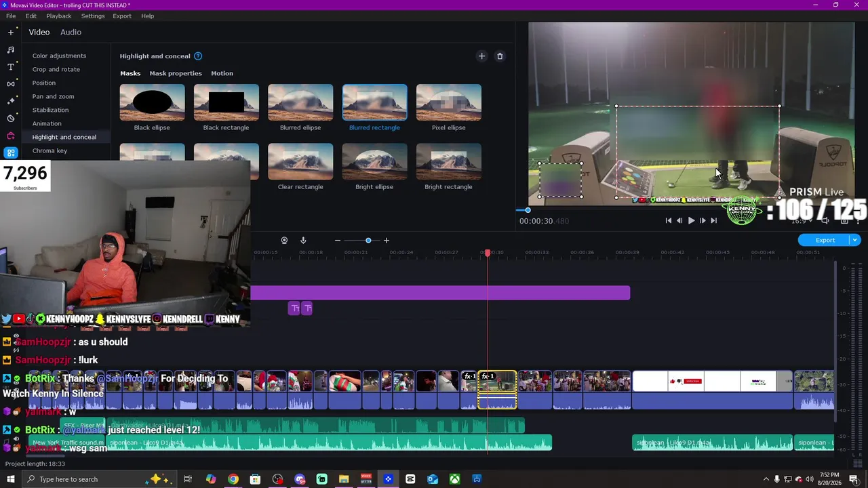Click the red playhead marker on timeline ruler
This screenshot has width=868, height=488.
point(487,253)
